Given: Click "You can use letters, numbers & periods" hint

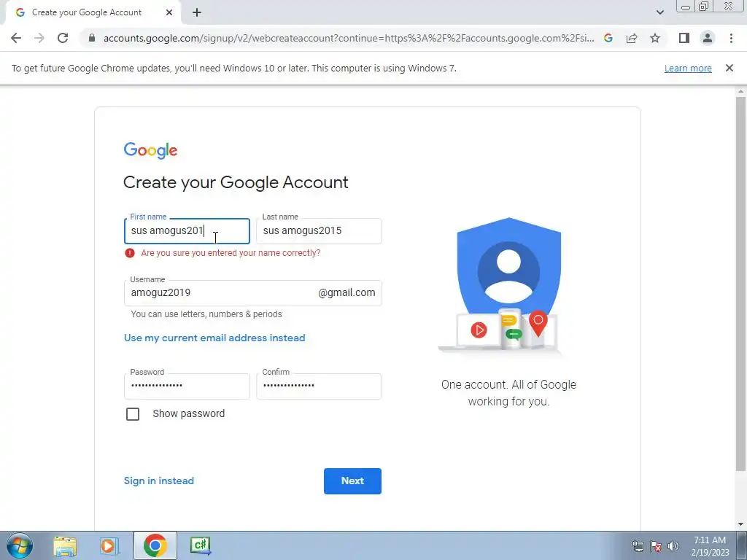Looking at the screenshot, I should tap(206, 314).
